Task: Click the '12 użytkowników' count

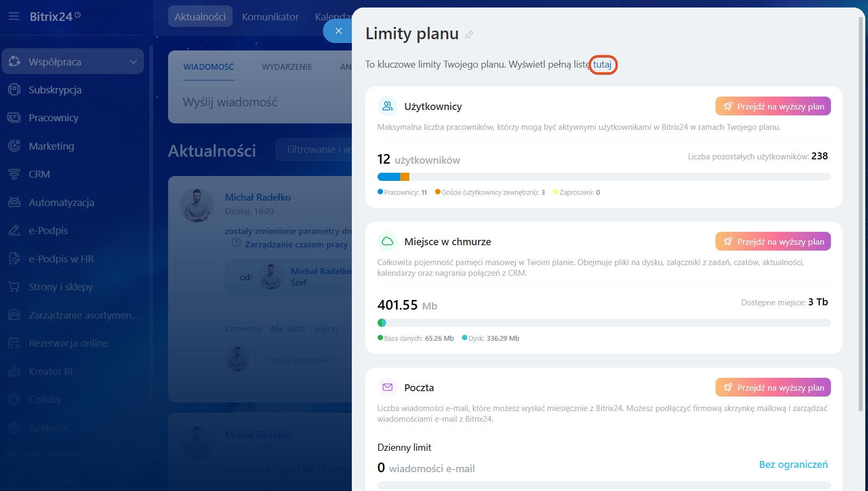Action: [418, 159]
